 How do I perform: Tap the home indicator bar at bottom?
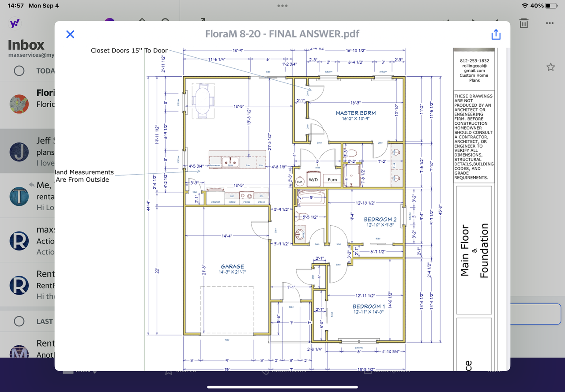(x=282, y=387)
